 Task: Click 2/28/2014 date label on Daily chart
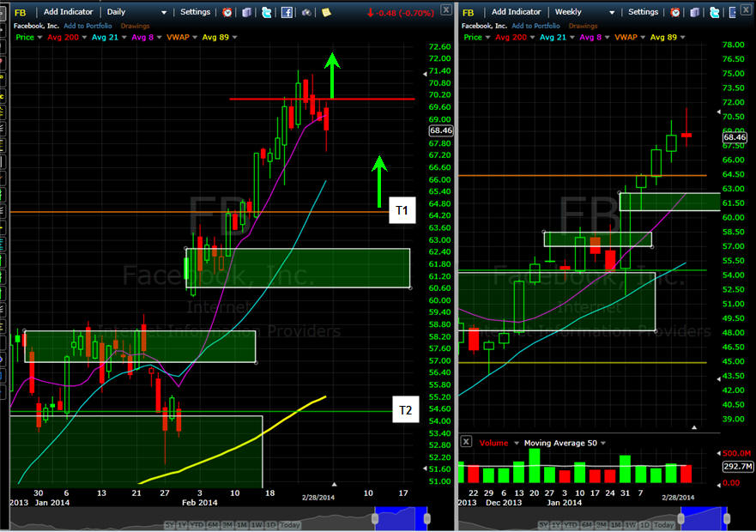[x=318, y=498]
